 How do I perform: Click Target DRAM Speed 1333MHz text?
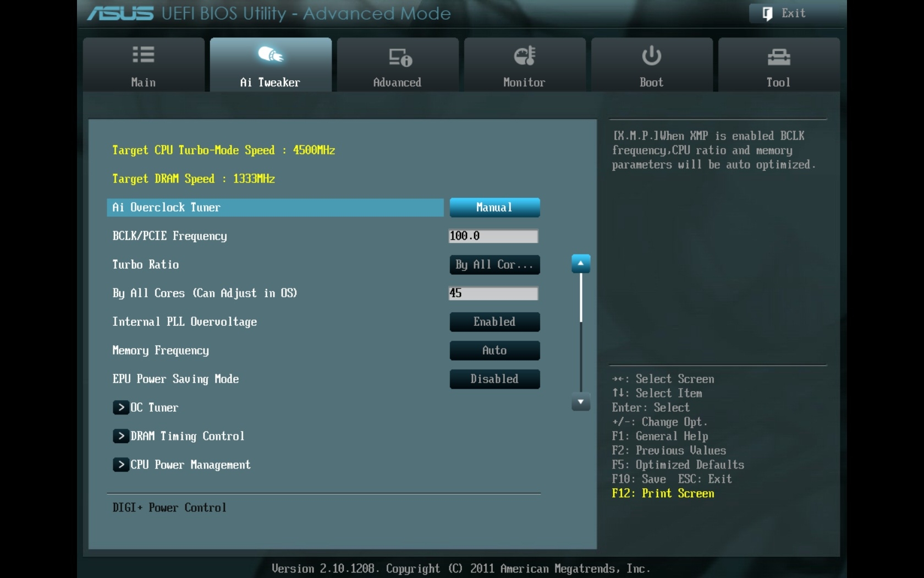point(194,179)
